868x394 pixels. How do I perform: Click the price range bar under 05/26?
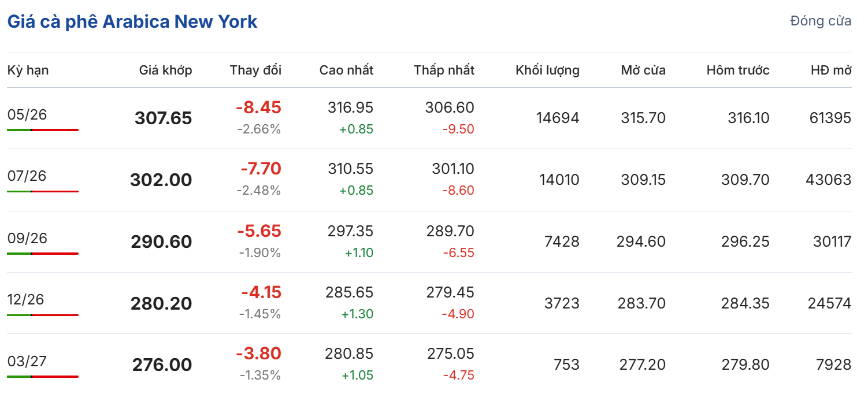pos(43,130)
